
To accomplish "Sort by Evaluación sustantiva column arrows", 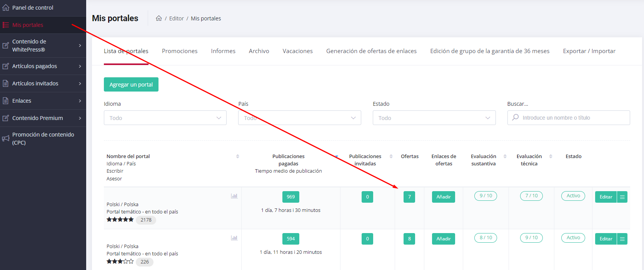I will (505, 156).
